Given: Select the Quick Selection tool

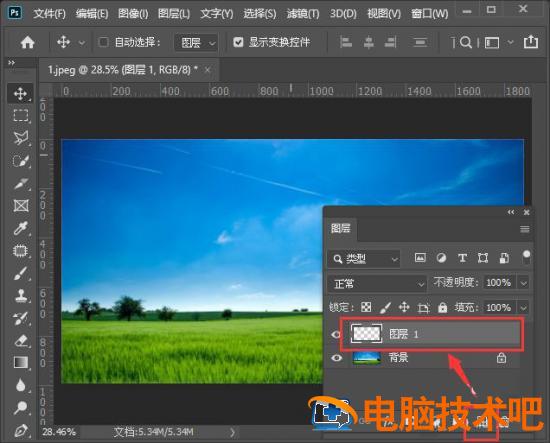Looking at the screenshot, I should click(20, 161).
